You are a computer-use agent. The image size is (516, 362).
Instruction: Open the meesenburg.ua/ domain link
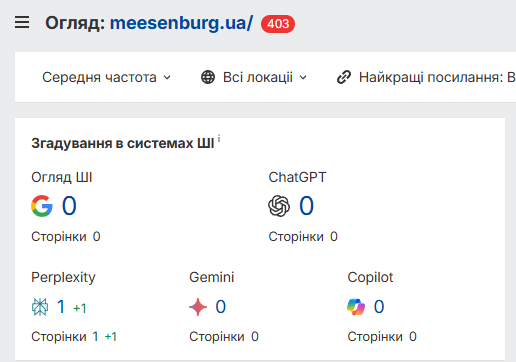(x=181, y=23)
